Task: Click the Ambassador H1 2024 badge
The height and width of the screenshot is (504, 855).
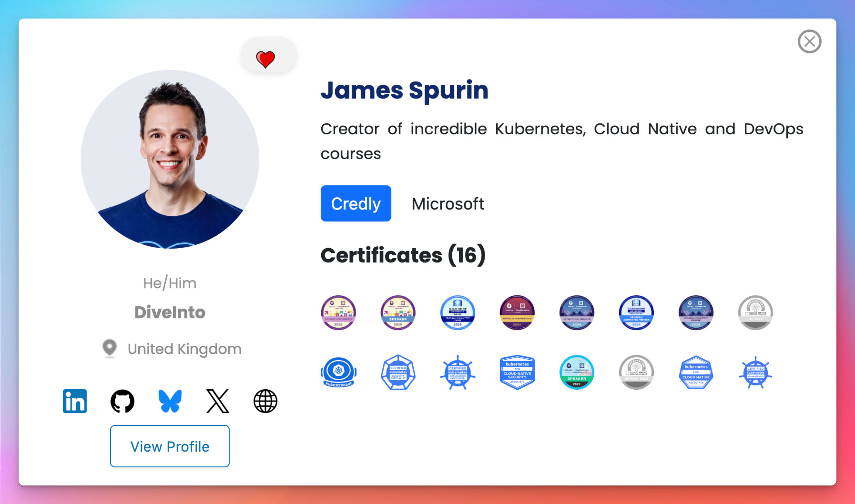Action: click(x=755, y=313)
